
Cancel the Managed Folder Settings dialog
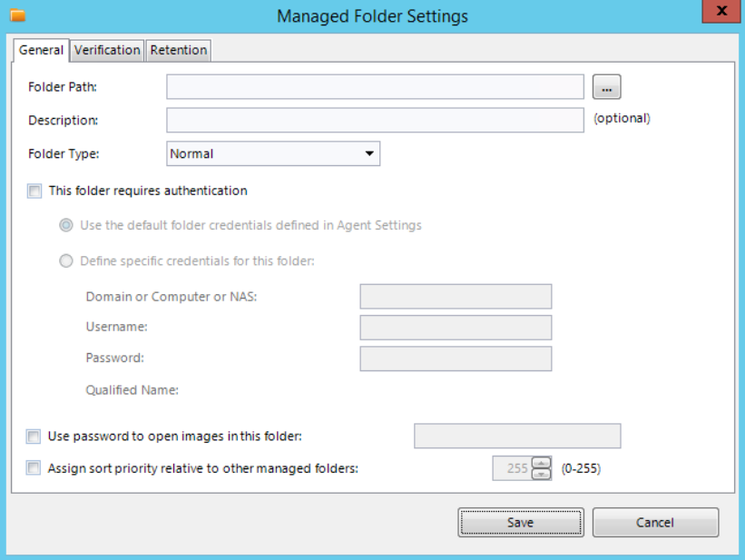655,522
